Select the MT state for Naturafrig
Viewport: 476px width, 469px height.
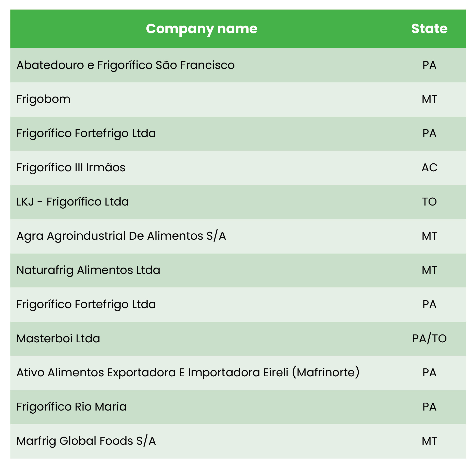[429, 270]
